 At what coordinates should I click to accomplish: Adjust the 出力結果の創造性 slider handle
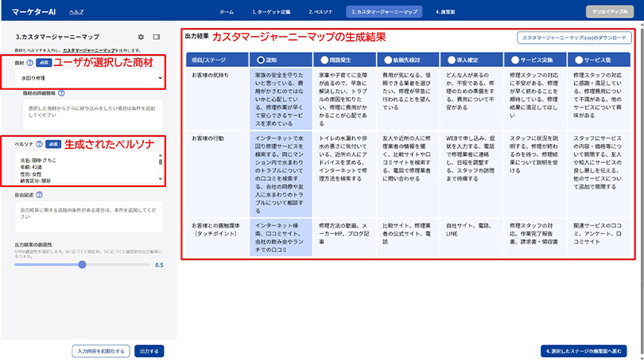pos(82,264)
